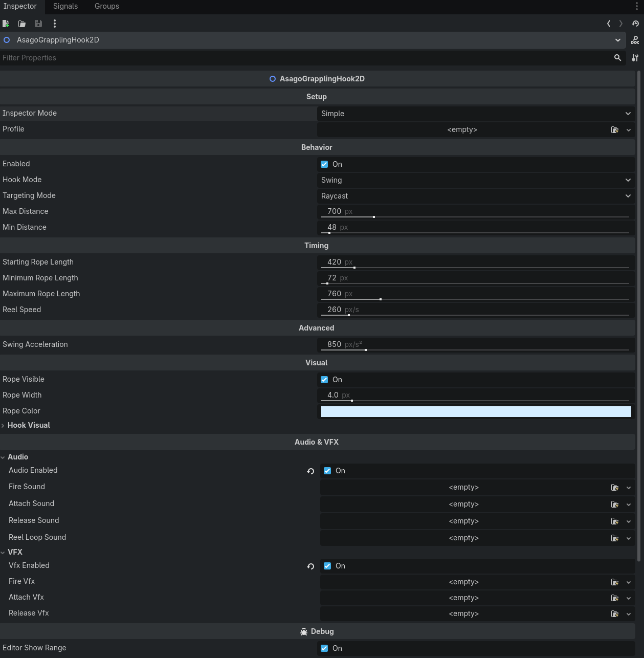
Task: Click the Reel Loop Sound quick load icon
Action: tap(615, 538)
